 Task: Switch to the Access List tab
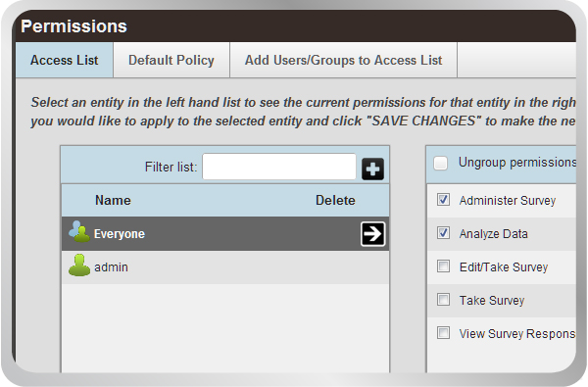coord(64,60)
